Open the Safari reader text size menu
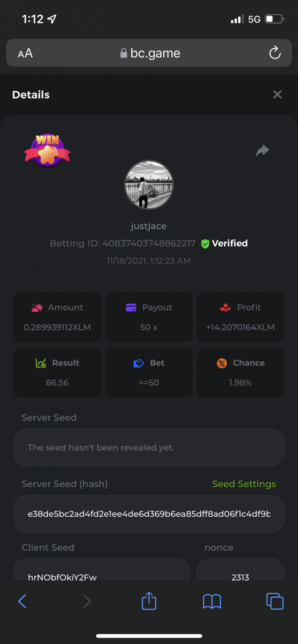Image resolution: width=298 pixels, height=644 pixels. click(25, 53)
